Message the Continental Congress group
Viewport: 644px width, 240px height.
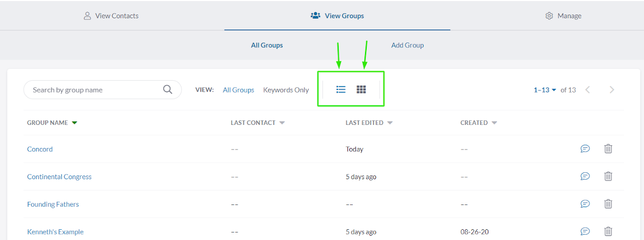pos(585,177)
